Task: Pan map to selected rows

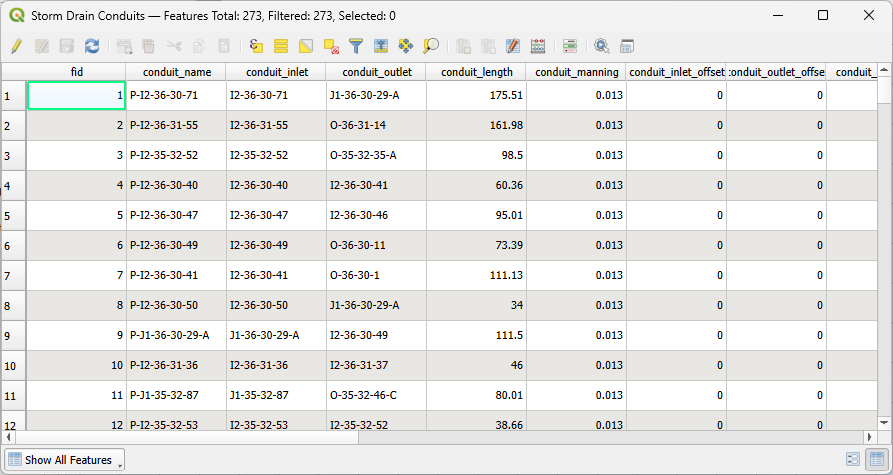Action: (406, 46)
